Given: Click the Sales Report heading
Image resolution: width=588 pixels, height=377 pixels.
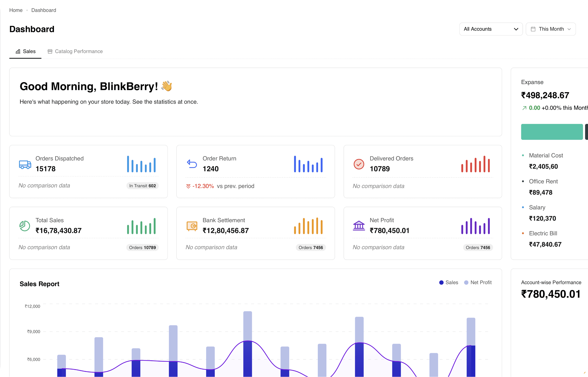Looking at the screenshot, I should click(39, 284).
